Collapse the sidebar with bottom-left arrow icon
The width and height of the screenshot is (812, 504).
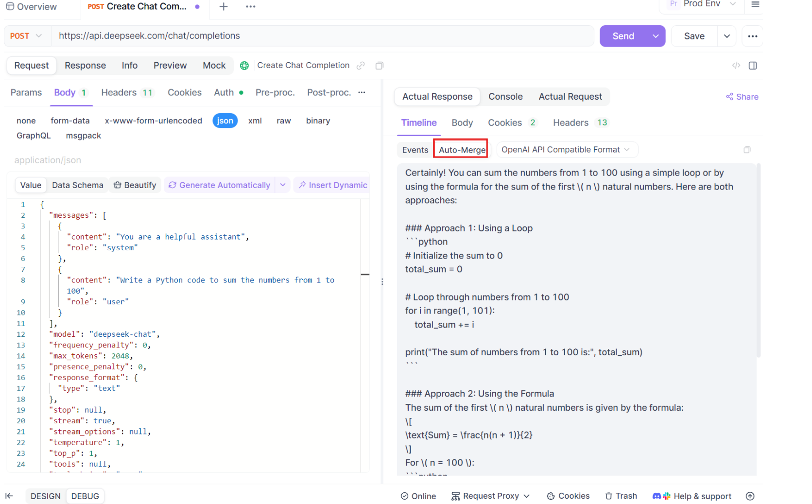[x=9, y=496]
